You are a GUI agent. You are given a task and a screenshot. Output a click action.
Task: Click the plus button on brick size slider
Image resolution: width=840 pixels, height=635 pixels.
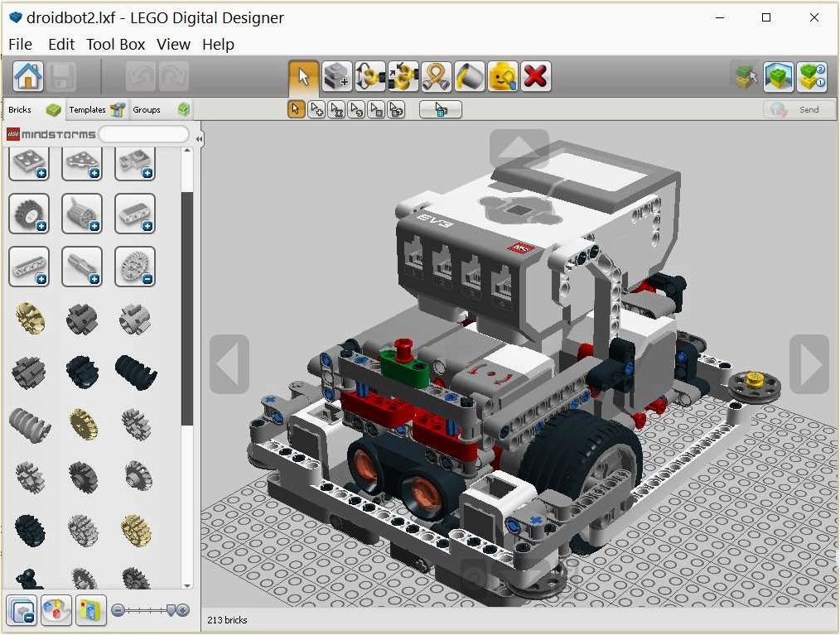(183, 610)
